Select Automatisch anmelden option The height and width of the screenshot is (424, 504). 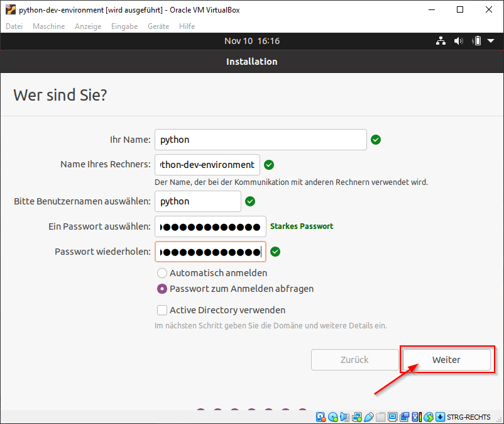[x=162, y=273]
